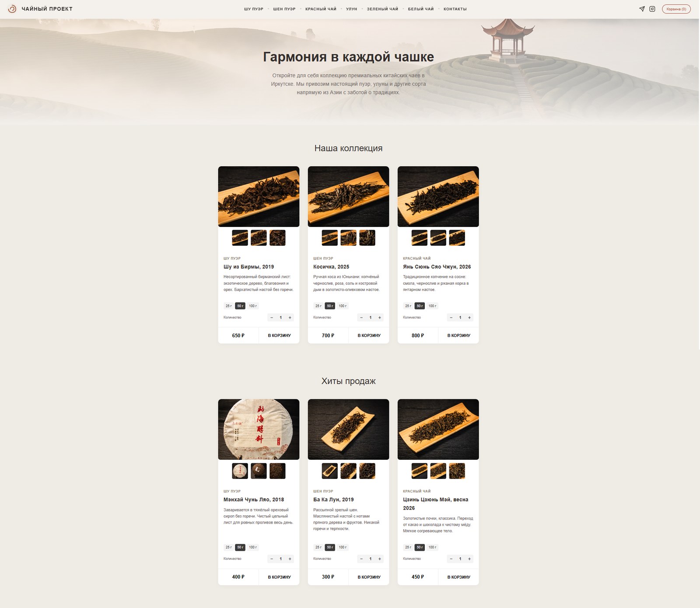Choose 25 г option for Янь Сюнь Сяо Чжун
Viewport: 700px width, 608px height.
(408, 306)
